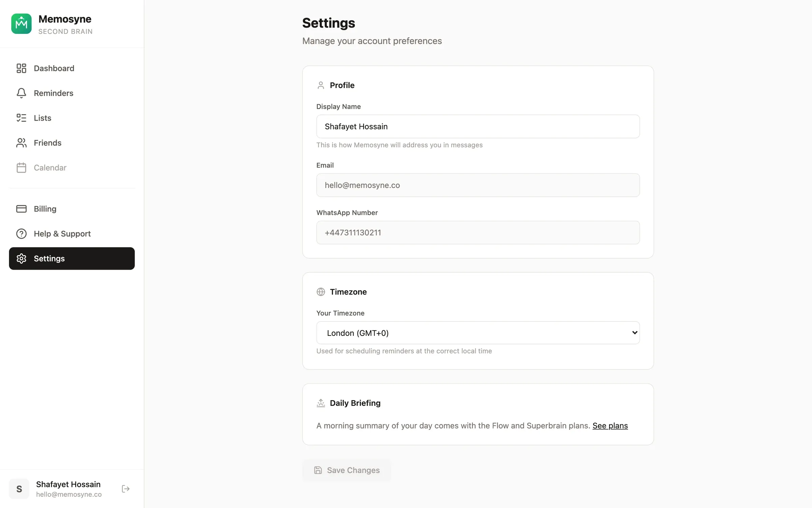Click the Profile section title

(x=342, y=85)
